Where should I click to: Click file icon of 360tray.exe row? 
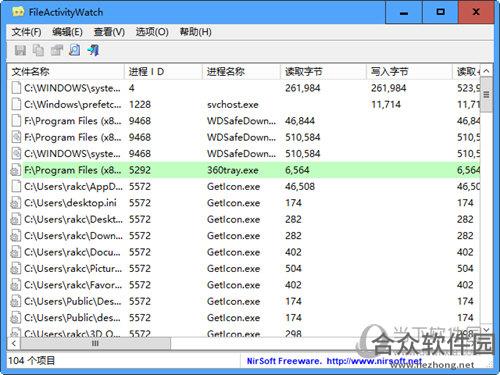point(16,170)
